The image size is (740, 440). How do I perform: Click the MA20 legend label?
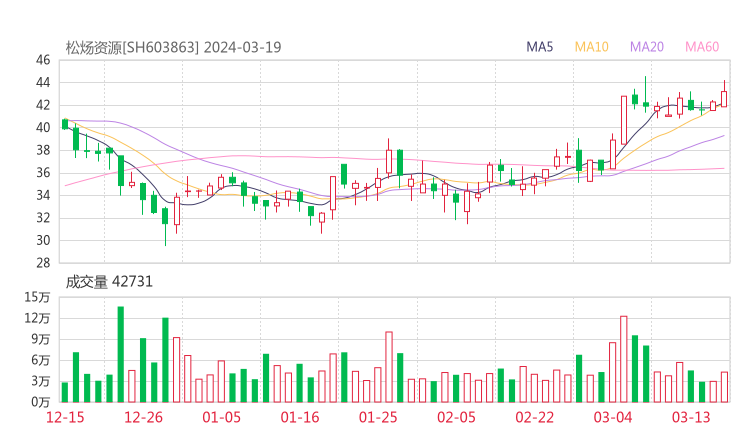click(x=647, y=47)
